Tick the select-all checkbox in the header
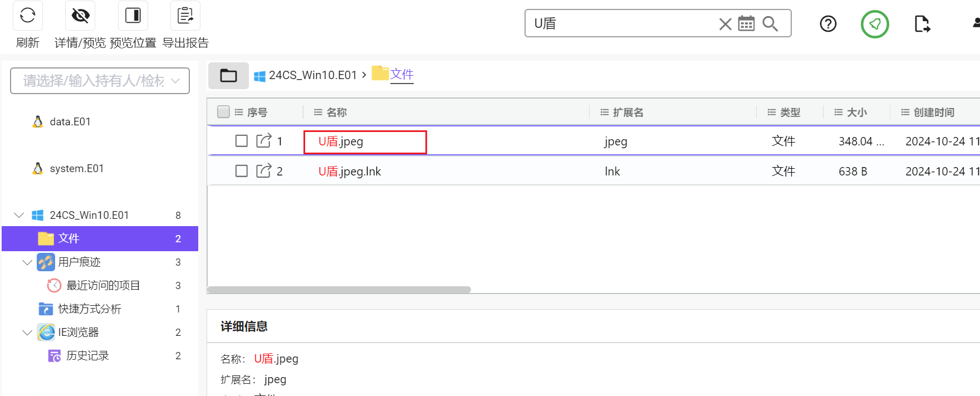The height and width of the screenshot is (396, 980). click(x=223, y=112)
